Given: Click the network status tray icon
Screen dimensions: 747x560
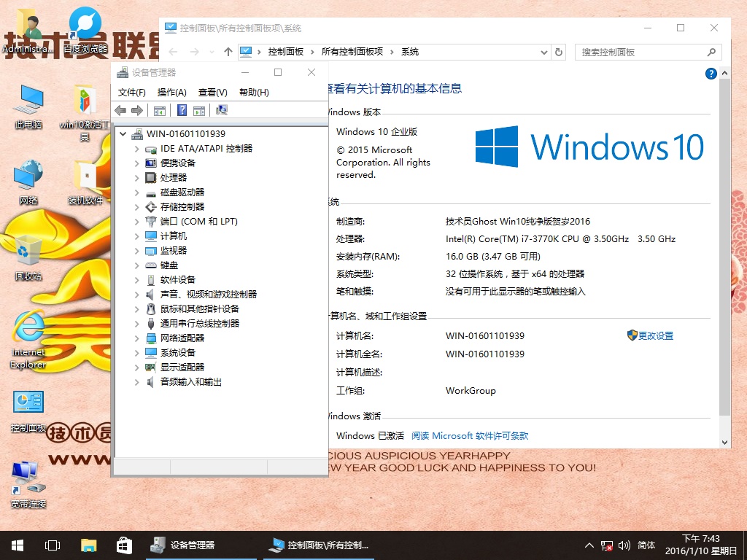Looking at the screenshot, I should (x=606, y=545).
